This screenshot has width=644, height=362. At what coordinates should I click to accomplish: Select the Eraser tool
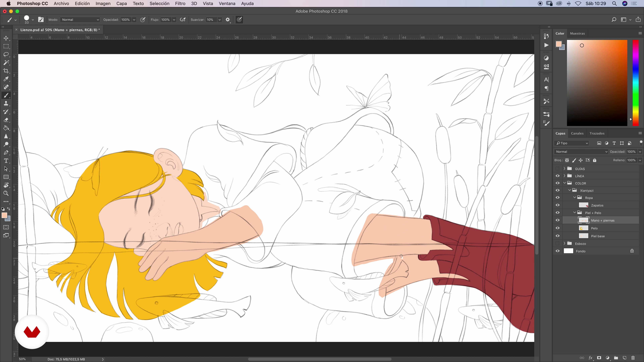click(x=6, y=120)
